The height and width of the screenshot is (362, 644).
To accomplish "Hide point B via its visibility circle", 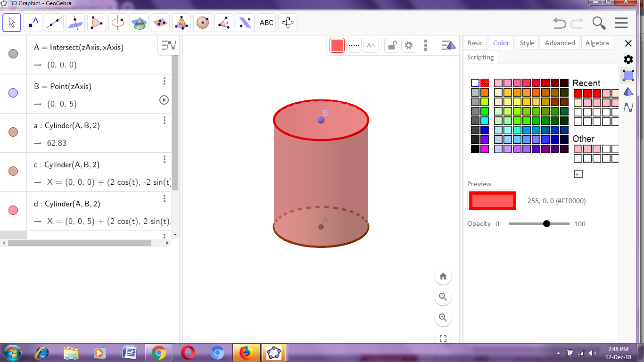I will pos(13,93).
